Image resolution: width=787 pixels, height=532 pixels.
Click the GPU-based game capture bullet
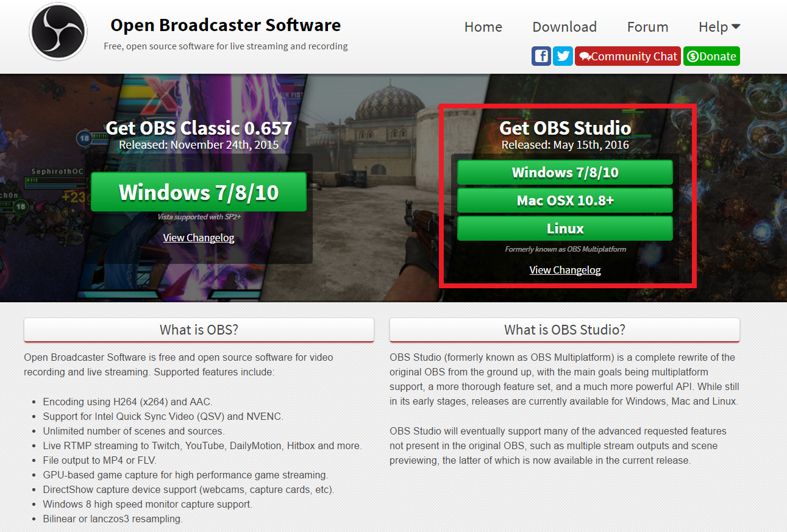point(185,475)
